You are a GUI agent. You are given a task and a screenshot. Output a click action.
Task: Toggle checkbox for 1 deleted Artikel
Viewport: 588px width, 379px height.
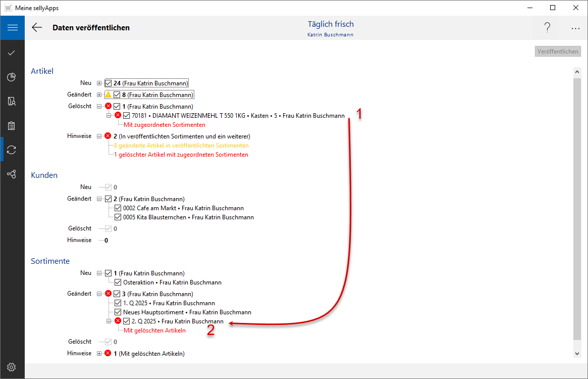coord(117,106)
